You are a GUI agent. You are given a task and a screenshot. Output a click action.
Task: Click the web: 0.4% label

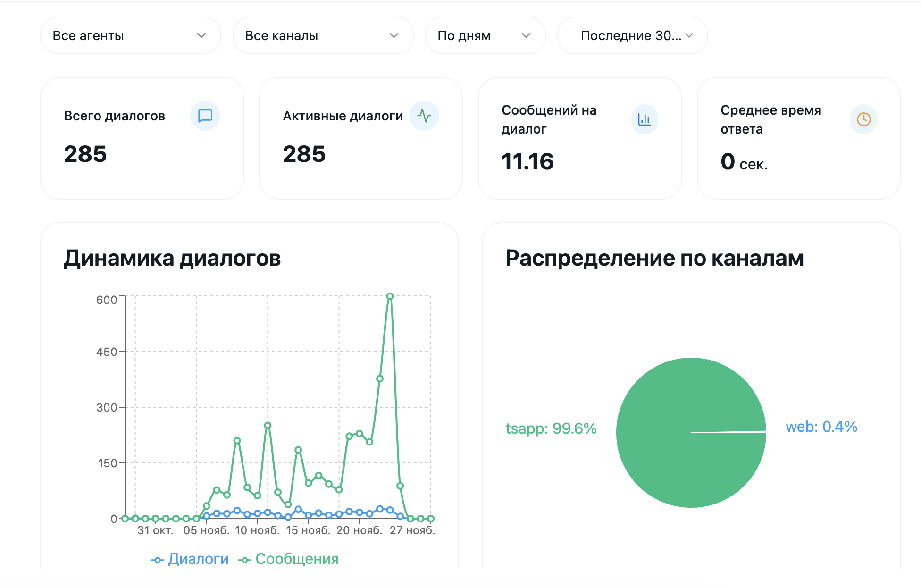822,427
